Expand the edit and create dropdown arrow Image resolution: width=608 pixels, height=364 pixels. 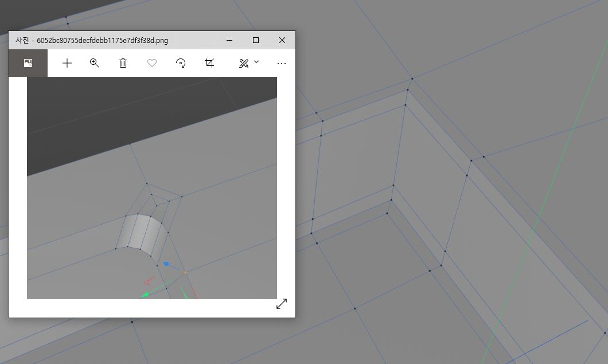click(256, 62)
